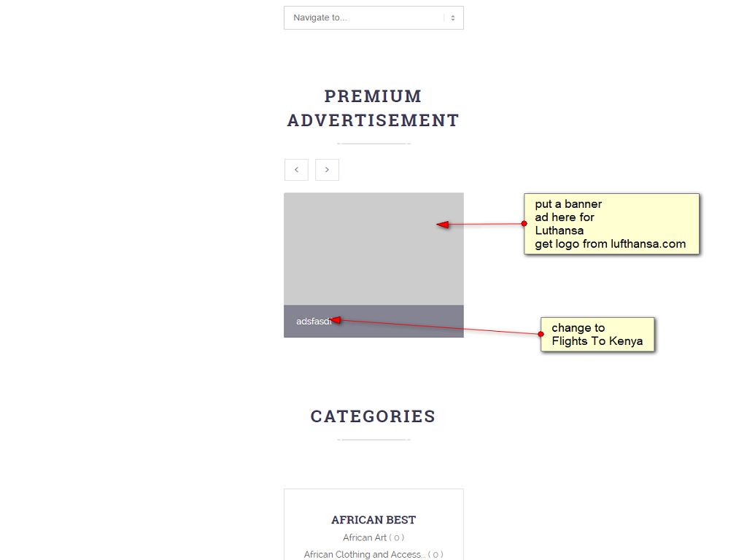Click the divider under the Categories heading

tap(373, 440)
